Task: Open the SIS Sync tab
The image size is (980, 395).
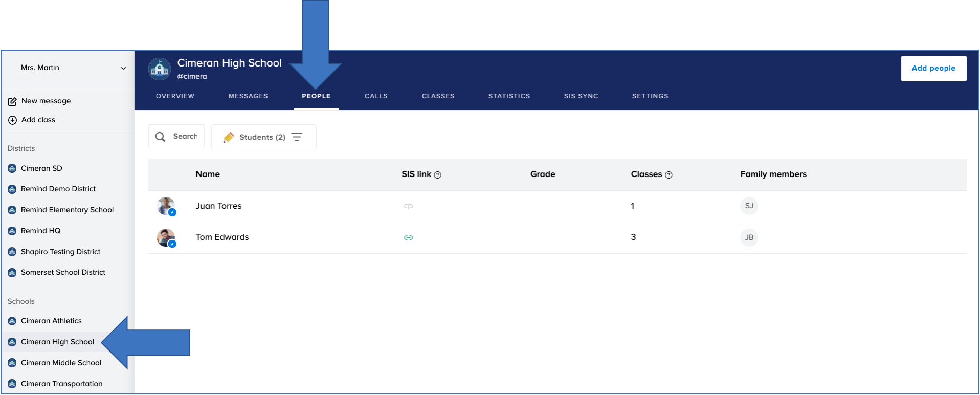Action: point(581,96)
